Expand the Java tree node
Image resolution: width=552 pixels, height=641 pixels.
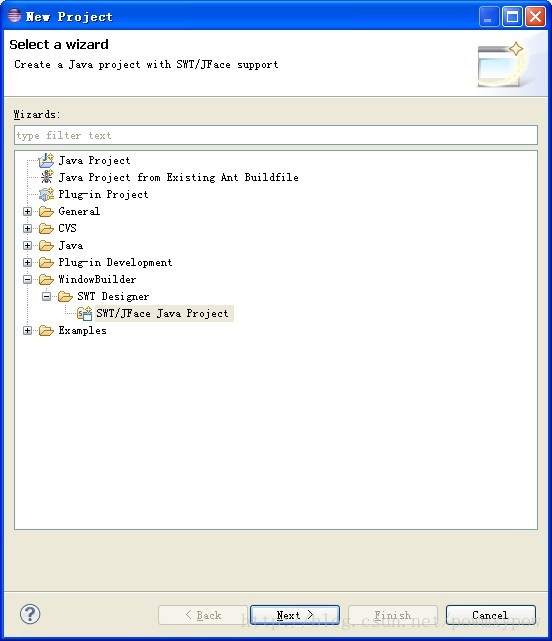(27, 245)
